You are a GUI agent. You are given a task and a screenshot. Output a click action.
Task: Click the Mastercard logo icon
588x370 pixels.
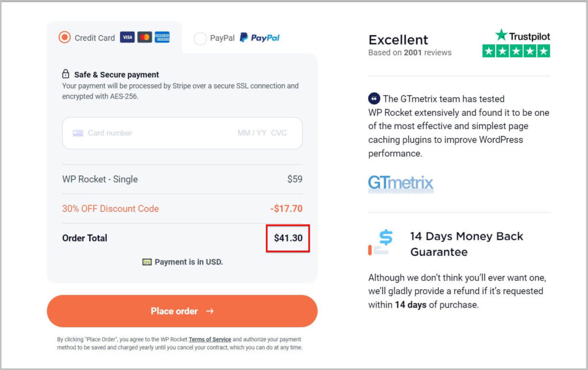point(145,38)
